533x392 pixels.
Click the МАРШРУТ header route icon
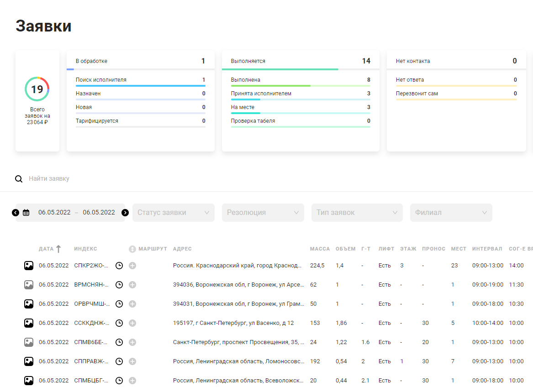click(x=132, y=249)
